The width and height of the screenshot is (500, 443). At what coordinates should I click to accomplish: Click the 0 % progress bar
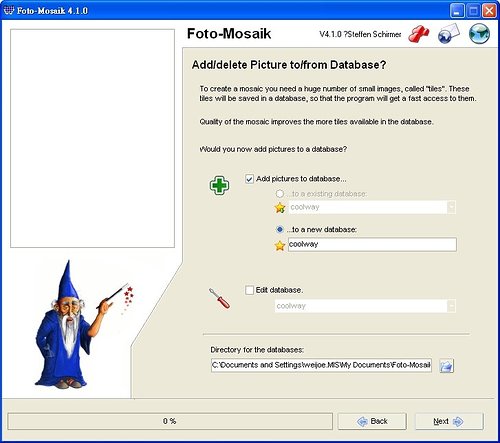coord(170,421)
